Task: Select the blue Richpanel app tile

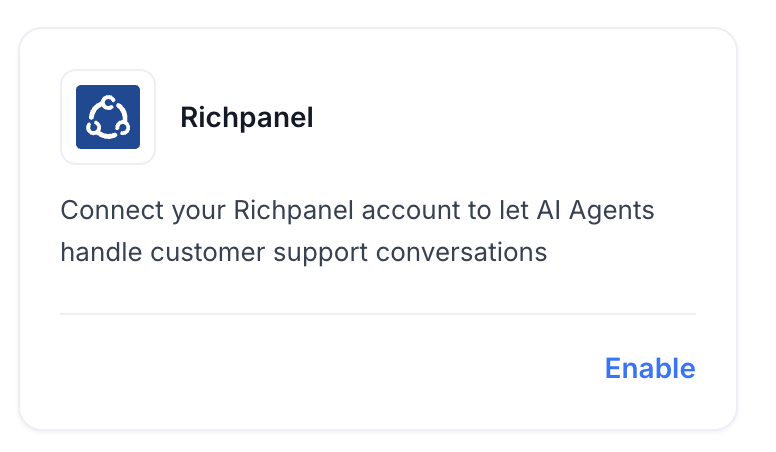Action: pos(108,117)
